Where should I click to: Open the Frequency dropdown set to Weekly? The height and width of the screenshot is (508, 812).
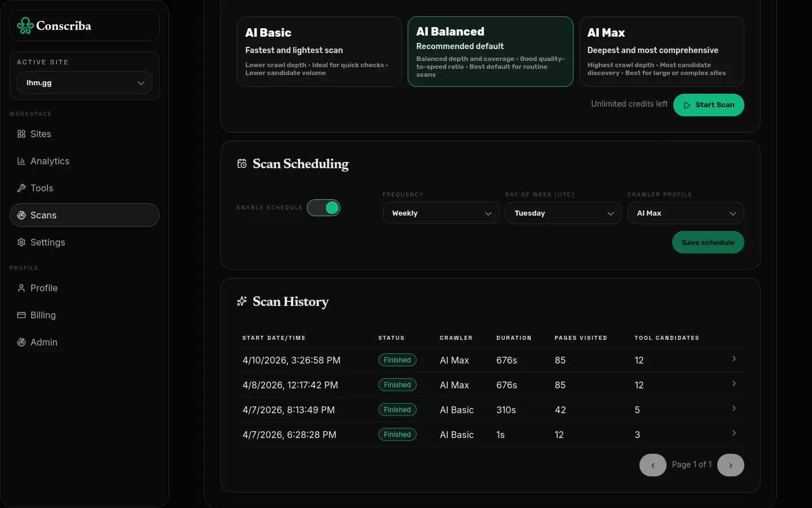point(440,213)
